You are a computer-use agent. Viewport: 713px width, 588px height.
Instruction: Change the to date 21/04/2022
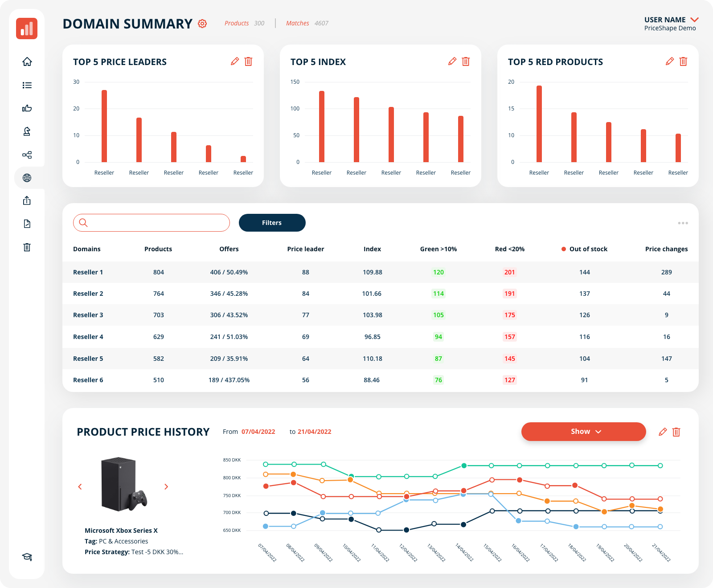click(315, 432)
